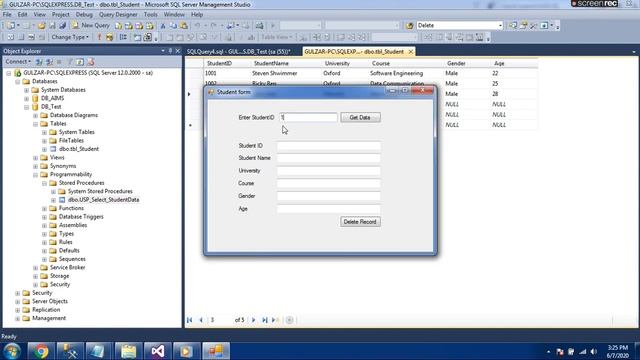Open the Edit menu
Image resolution: width=640 pixels, height=360 pixels.
click(22, 14)
